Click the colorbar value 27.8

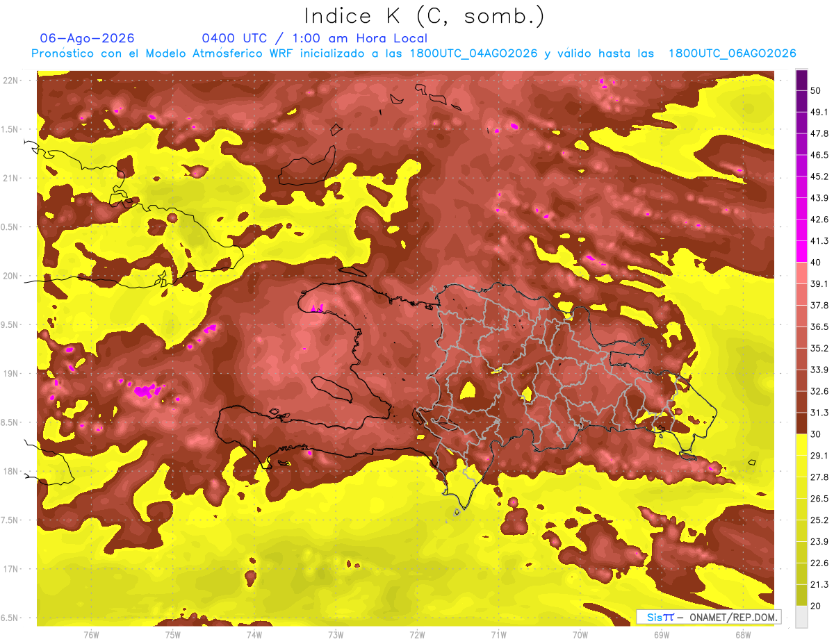tap(819, 477)
